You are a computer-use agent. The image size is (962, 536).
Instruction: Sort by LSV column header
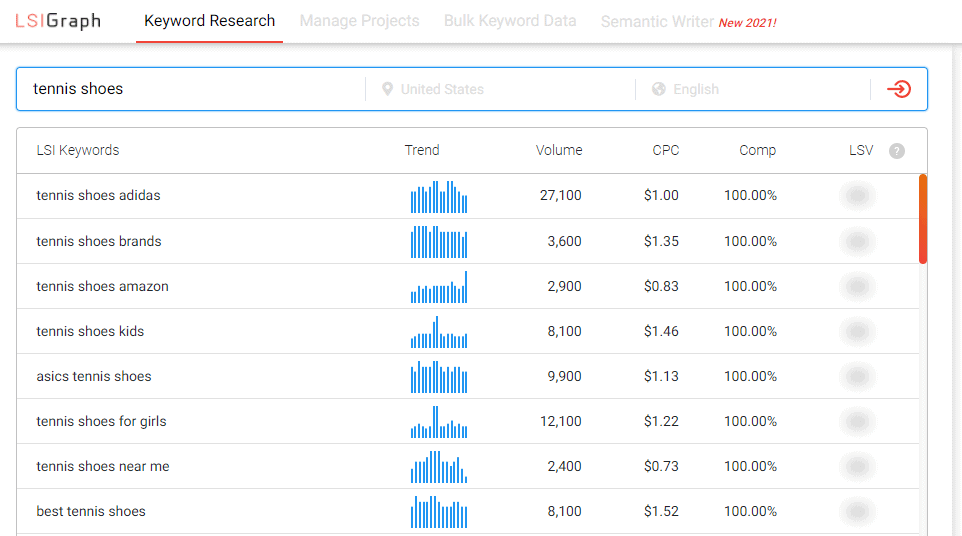coord(861,150)
